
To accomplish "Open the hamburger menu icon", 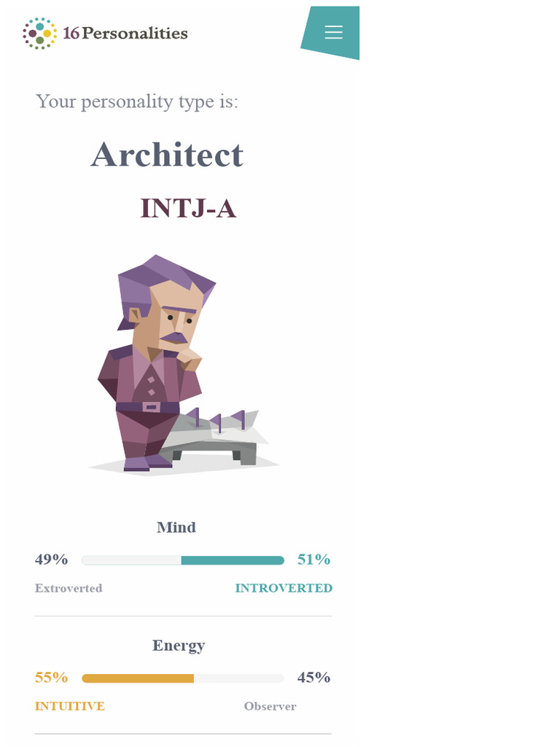I will (x=333, y=32).
